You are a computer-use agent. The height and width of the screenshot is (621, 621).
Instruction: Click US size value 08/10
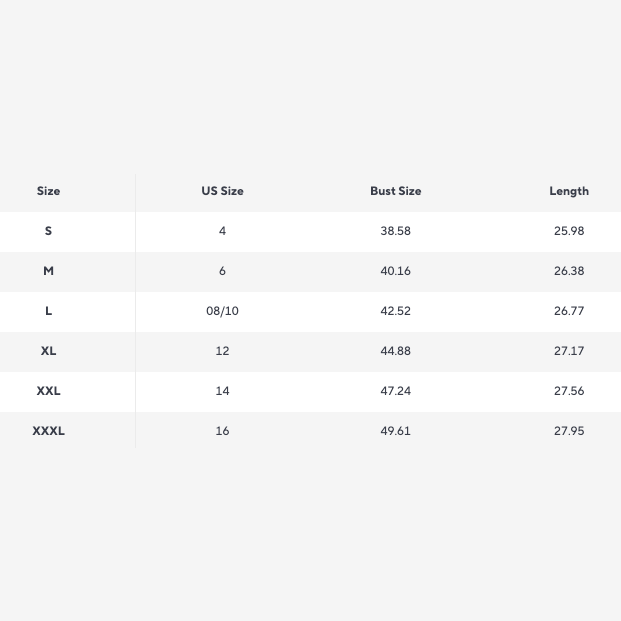point(222,311)
